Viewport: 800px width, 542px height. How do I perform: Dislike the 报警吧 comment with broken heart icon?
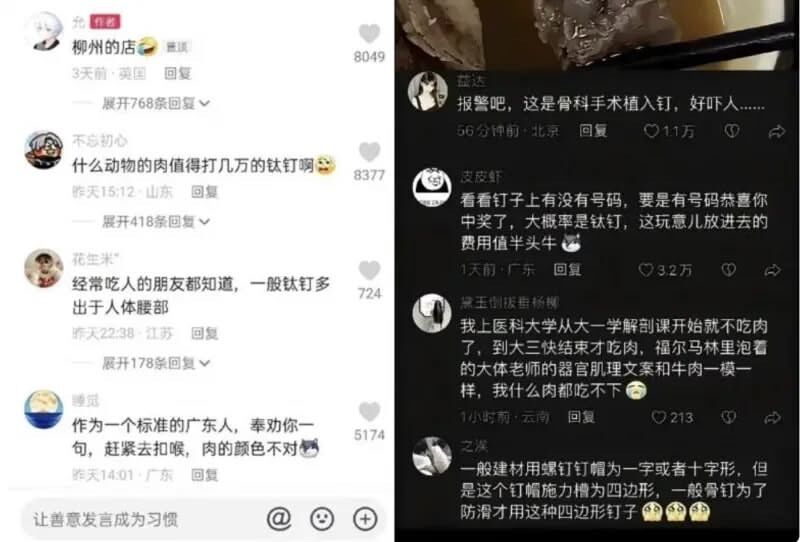[732, 132]
